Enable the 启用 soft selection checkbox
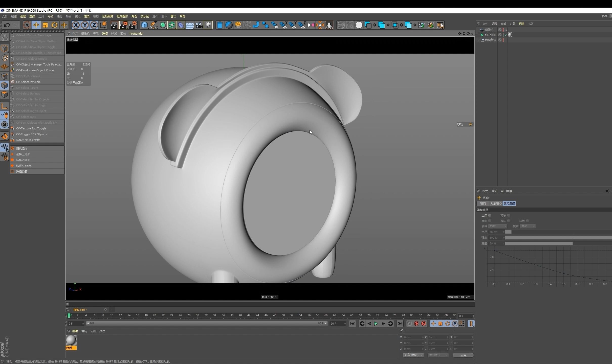The width and height of the screenshot is (612, 364). coord(490,215)
